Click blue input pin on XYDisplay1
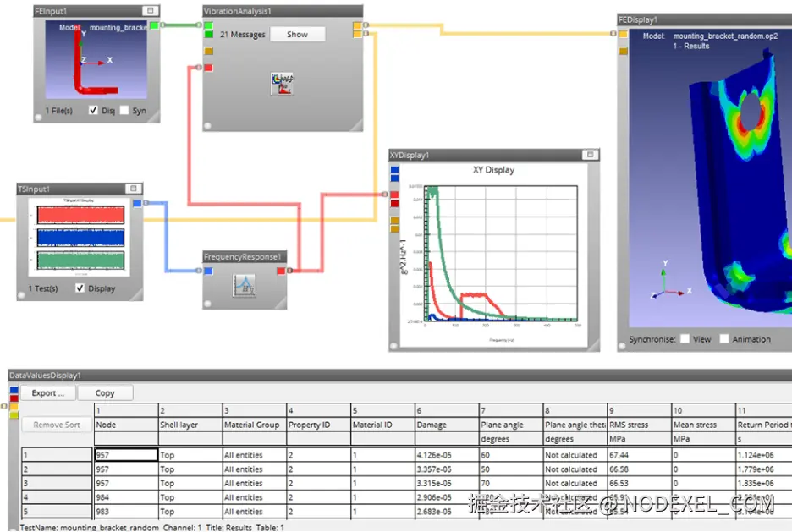The width and height of the screenshot is (792, 532). click(x=395, y=171)
